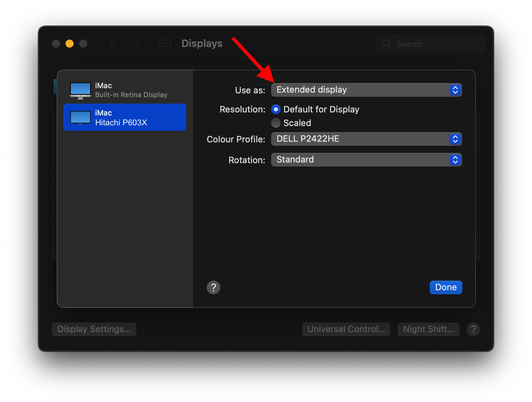This screenshot has width=532, height=402.
Task: Click the Display Settings button
Action: point(94,329)
